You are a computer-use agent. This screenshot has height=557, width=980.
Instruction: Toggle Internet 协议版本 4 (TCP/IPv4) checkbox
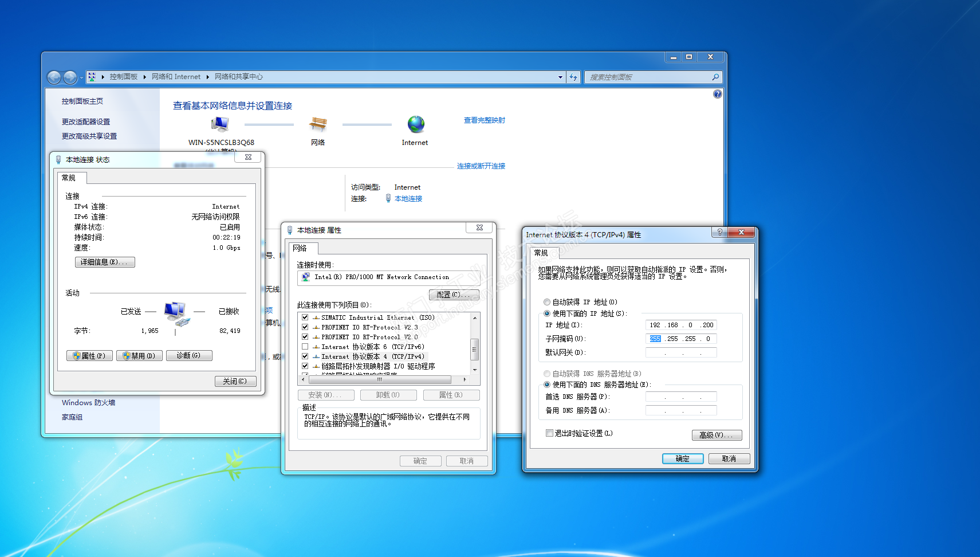(305, 356)
